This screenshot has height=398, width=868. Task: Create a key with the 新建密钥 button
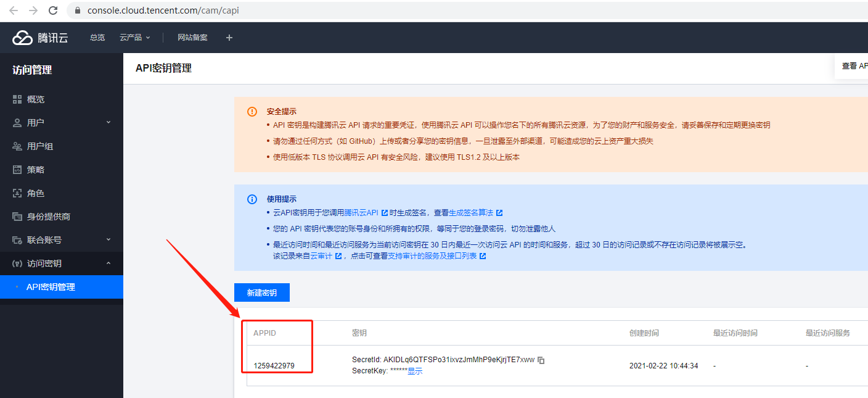tap(261, 292)
